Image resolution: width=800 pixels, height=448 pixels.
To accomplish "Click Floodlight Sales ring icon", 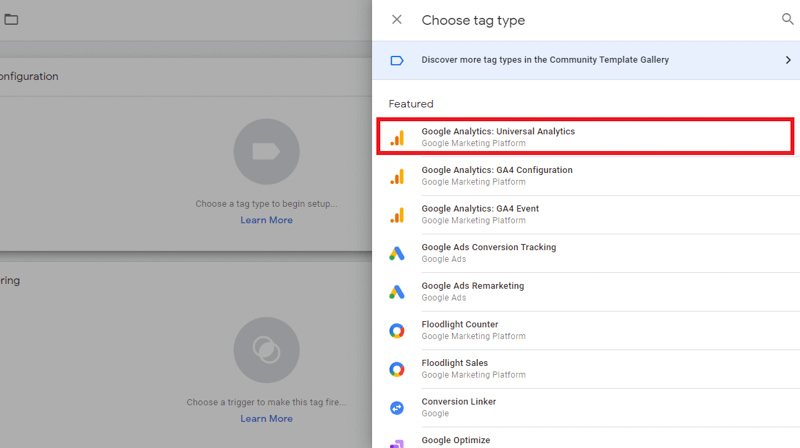I will tap(397, 369).
